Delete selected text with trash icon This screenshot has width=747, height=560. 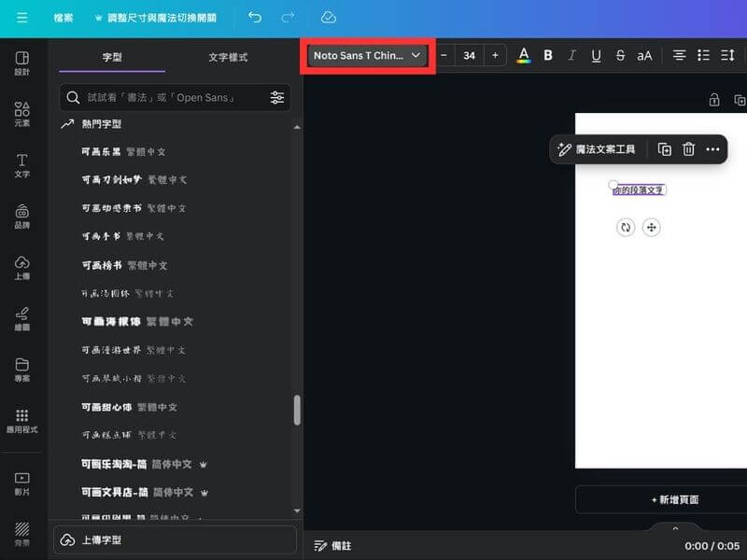pos(688,149)
